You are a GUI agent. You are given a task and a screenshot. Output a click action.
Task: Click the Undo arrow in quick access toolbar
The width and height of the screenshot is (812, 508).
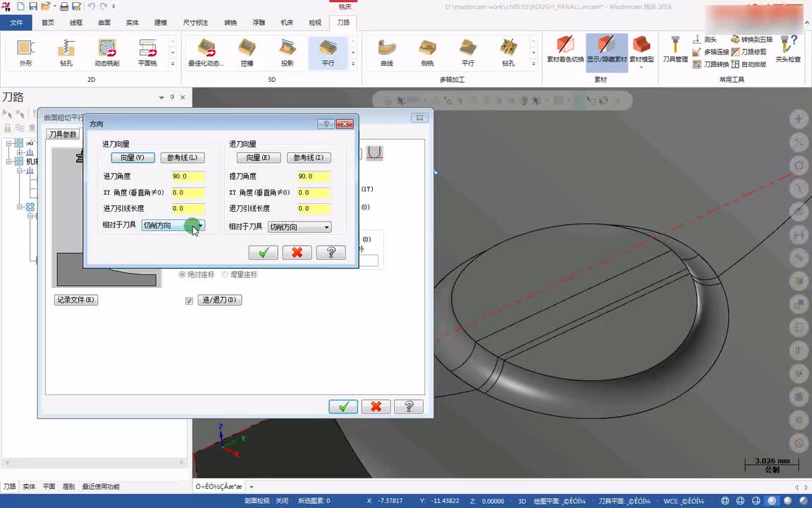(x=91, y=6)
